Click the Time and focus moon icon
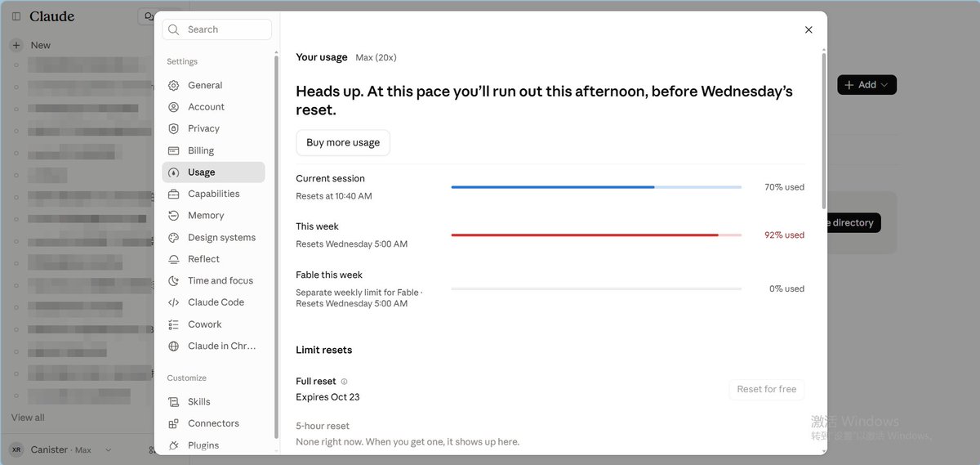 point(173,280)
